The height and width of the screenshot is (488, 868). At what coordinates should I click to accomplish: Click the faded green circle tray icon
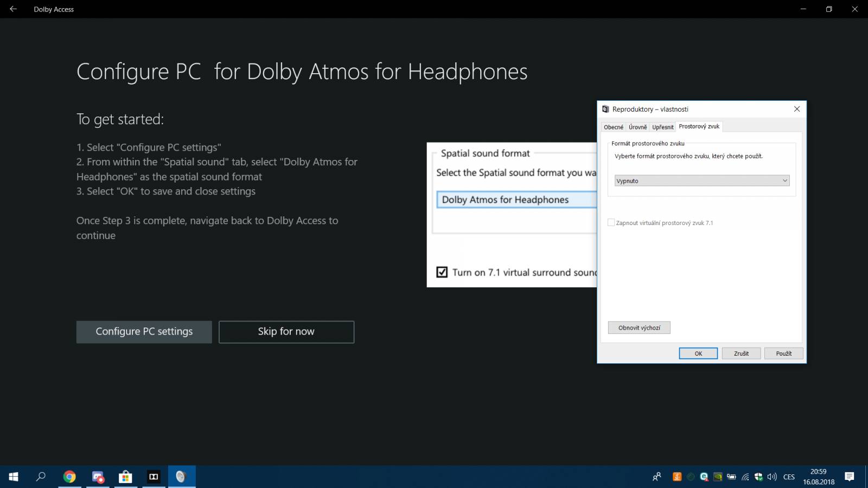(691, 477)
